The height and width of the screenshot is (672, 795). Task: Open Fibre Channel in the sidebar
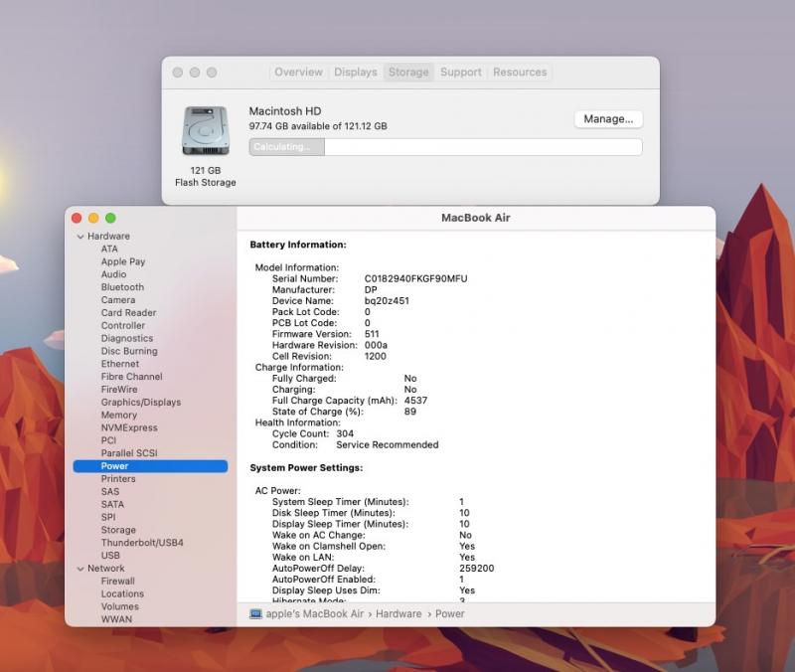132,377
